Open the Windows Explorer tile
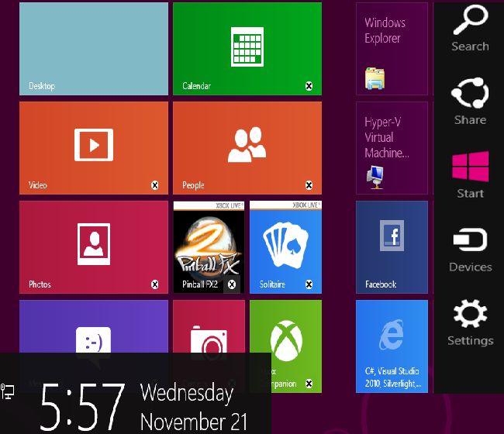The width and height of the screenshot is (504, 434). click(392, 49)
